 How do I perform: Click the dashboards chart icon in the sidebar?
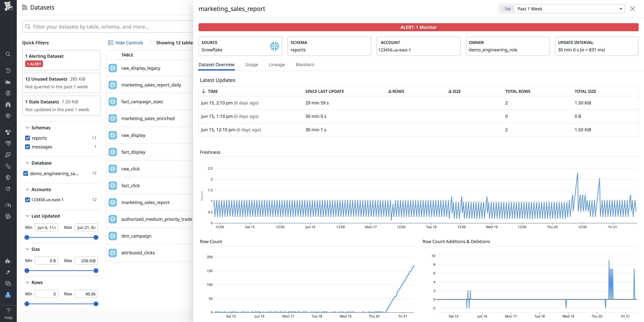coord(8,82)
